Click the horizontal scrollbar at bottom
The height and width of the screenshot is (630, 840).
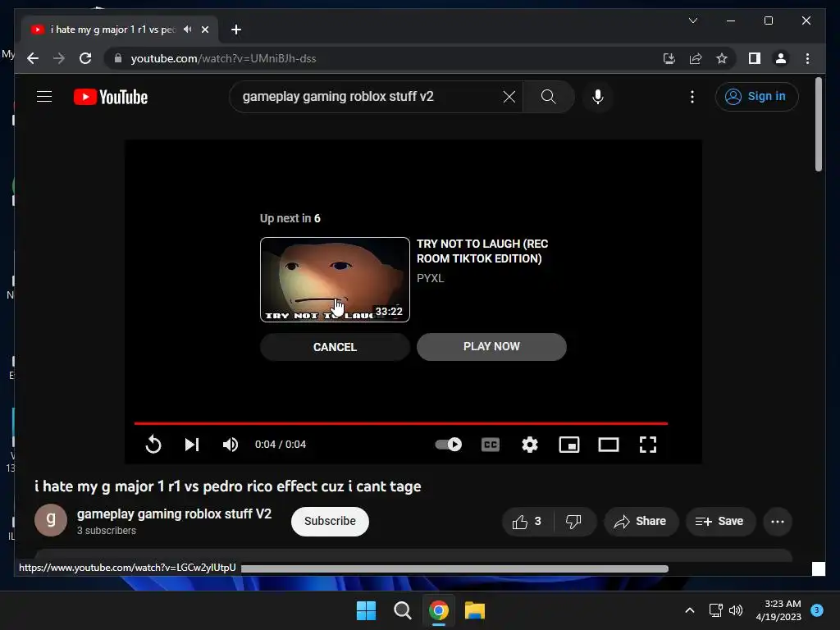[454, 568]
